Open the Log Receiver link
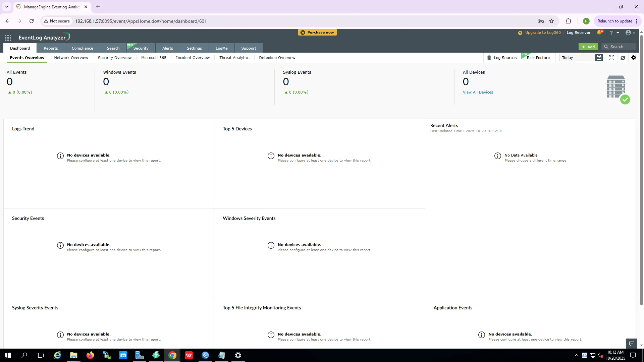Screen dimensions: 644x362 click(578, 33)
